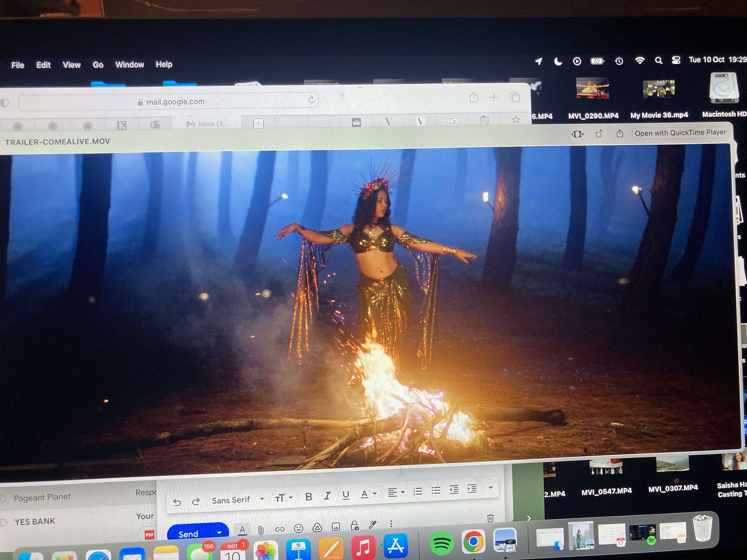Open the File menu
747x560 pixels.
(x=18, y=65)
